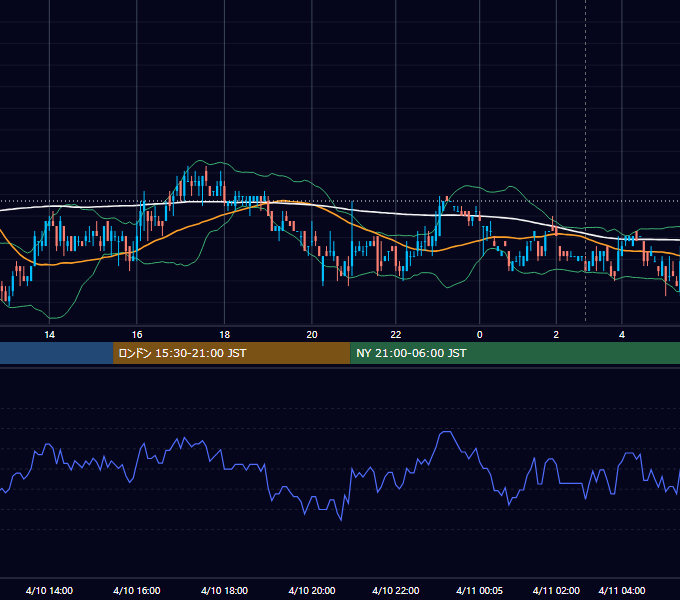
Task: Click the '18' hour label on price chart axis
Action: tap(224, 335)
